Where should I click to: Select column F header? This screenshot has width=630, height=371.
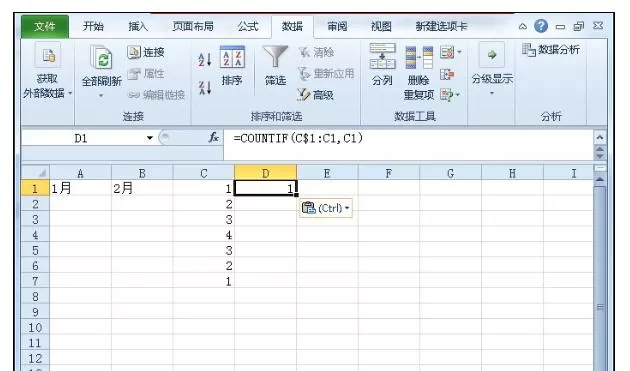coord(389,173)
